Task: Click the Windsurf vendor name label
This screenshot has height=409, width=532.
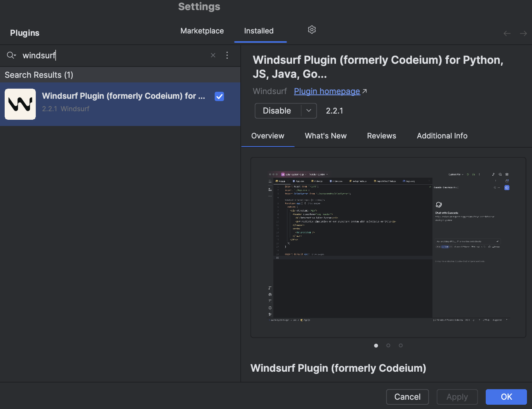Action: coord(270,91)
